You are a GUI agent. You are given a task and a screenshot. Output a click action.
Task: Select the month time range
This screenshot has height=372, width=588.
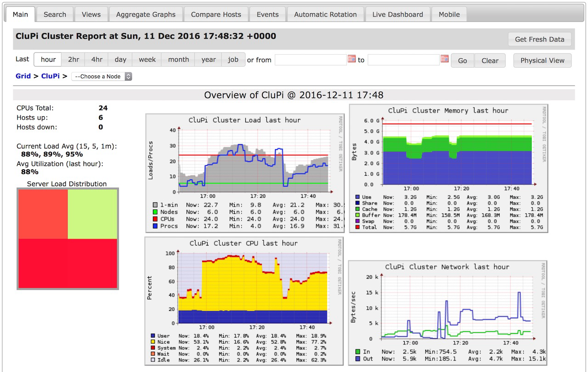pos(179,59)
